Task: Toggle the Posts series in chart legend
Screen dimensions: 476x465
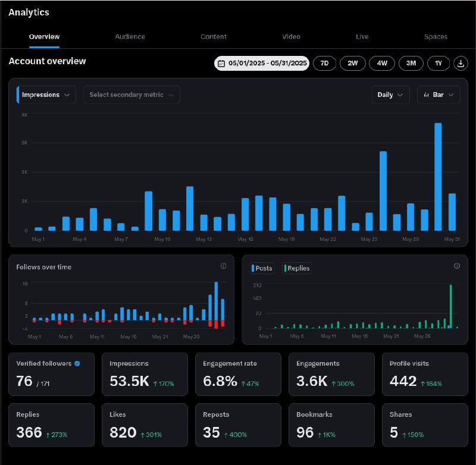Action: pos(262,268)
